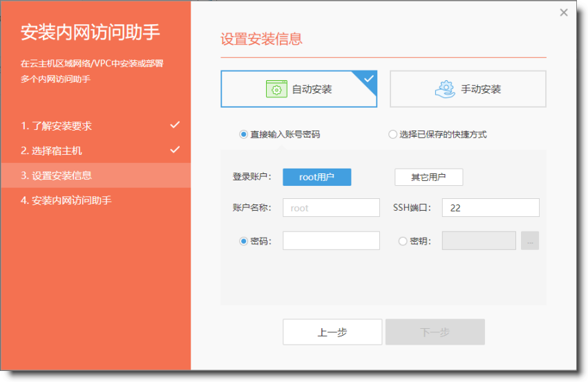Select 直接输入账号密码 radio option

coord(243,135)
